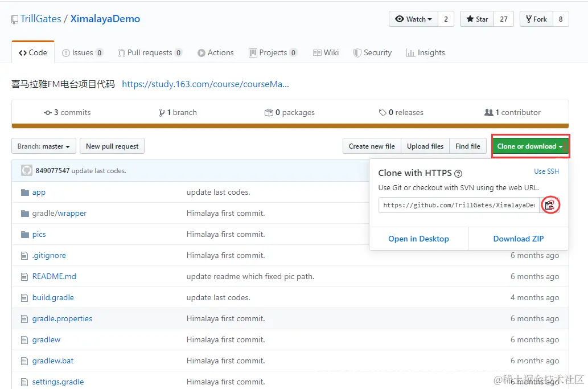Viewport: 588px width, 389px height.
Task: Open the Branch: master dropdown
Action: pyautogui.click(x=44, y=146)
